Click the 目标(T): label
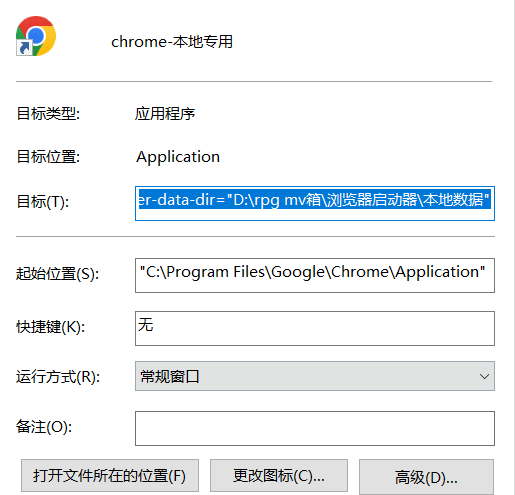Image resolution: width=515 pixels, height=495 pixels. (43, 202)
